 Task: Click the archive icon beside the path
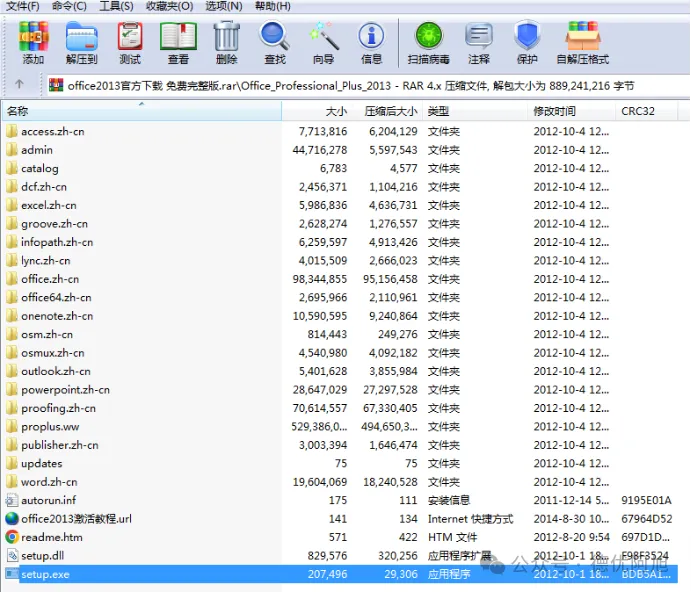pyautogui.click(x=56, y=85)
